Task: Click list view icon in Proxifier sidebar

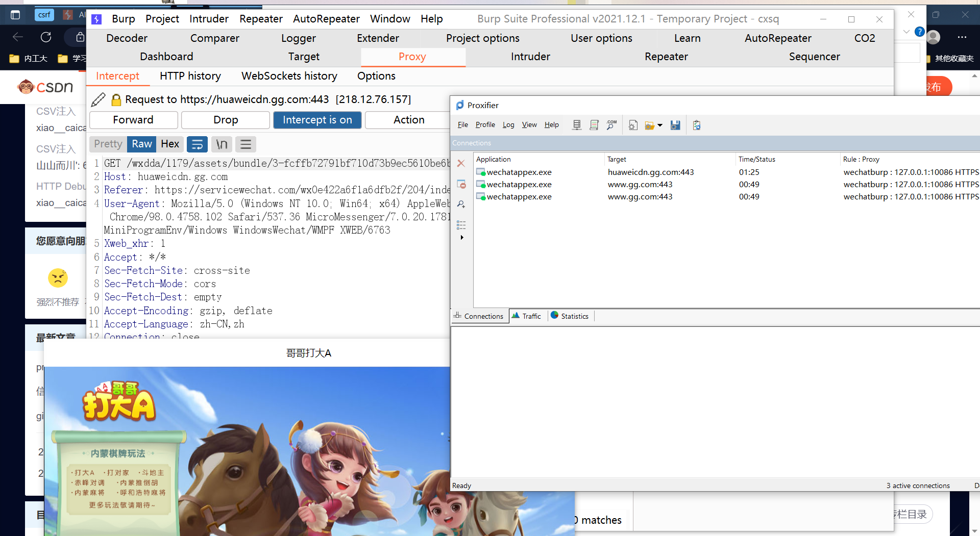Action: (x=461, y=225)
